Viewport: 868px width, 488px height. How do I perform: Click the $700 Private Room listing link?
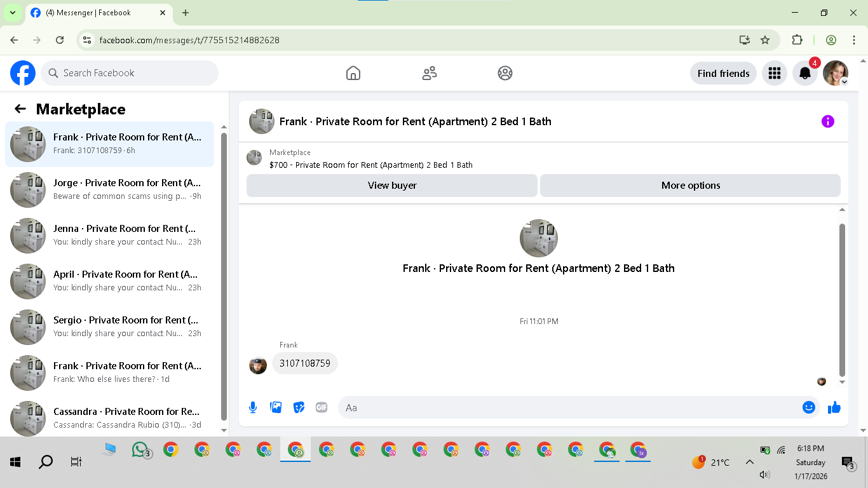click(x=371, y=165)
